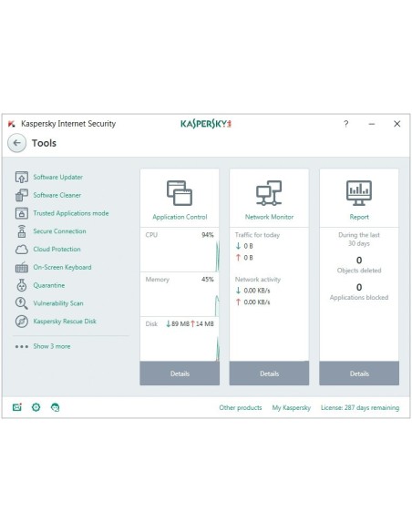Go back with the arrow button
This screenshot has height=532, width=412.
16,143
